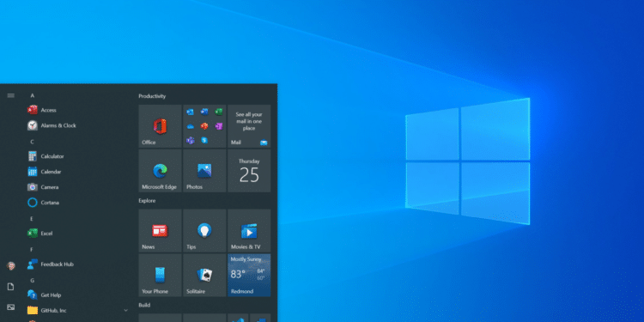
Task: Open the Photos tile
Action: 204,171
